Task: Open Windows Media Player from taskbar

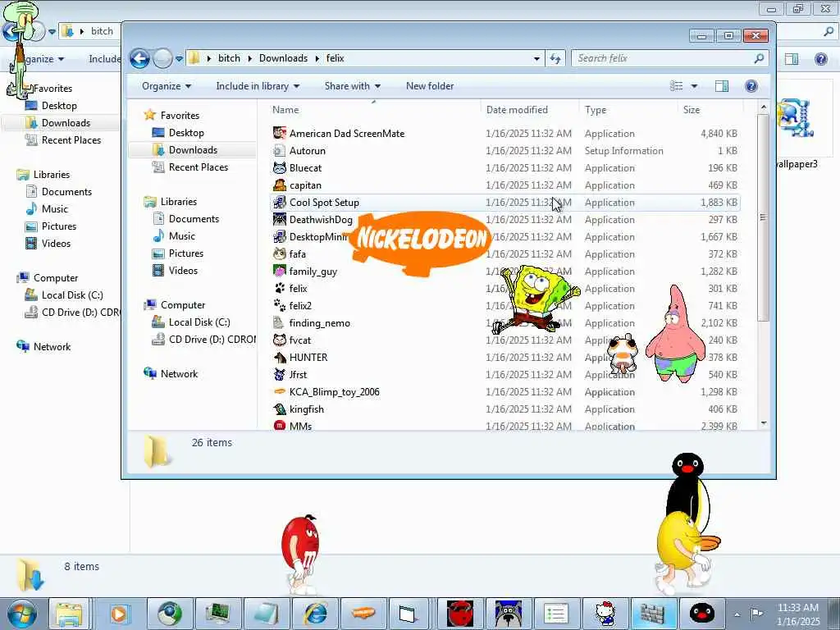Action: click(119, 614)
